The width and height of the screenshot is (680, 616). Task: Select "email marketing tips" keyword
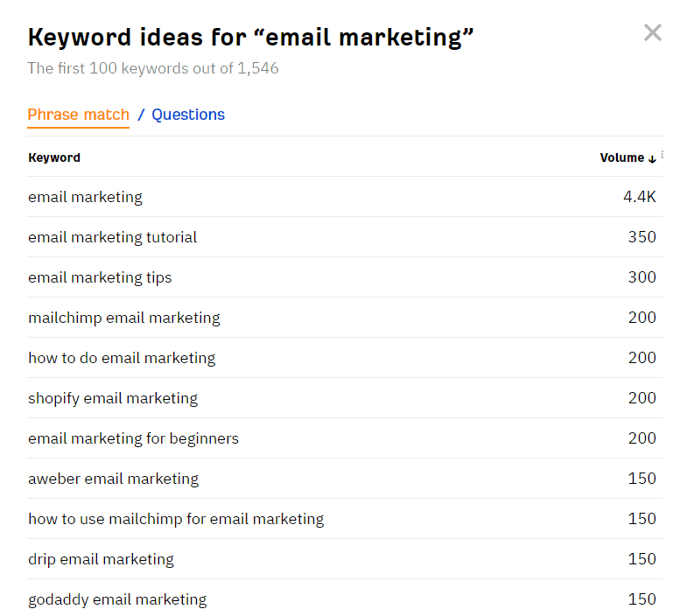pyautogui.click(x=100, y=277)
